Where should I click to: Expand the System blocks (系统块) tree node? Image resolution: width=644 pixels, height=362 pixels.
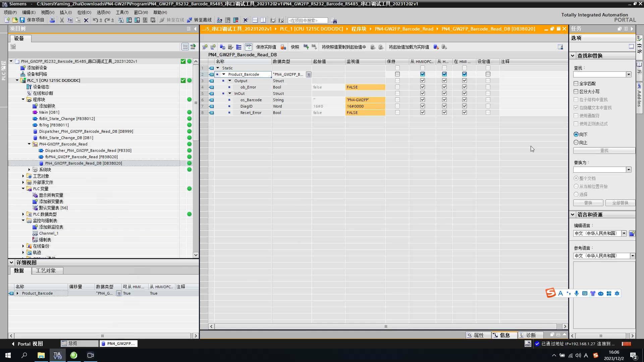[x=29, y=170]
